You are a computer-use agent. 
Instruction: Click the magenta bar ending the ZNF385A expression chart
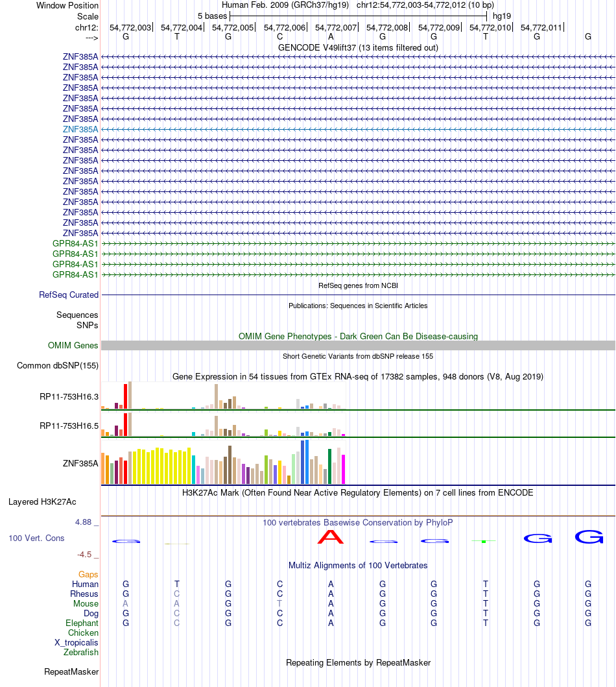(x=344, y=469)
